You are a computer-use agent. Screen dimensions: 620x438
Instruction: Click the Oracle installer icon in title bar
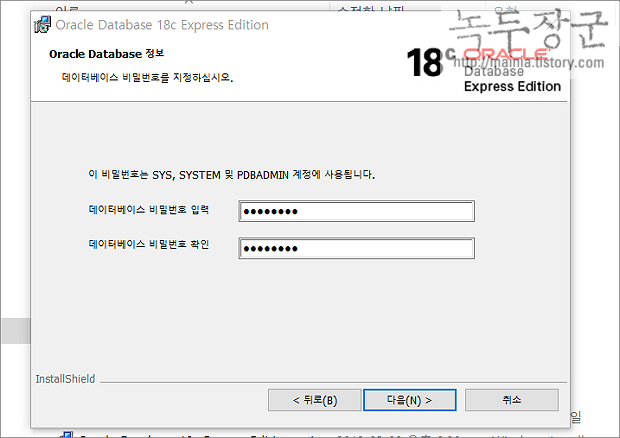(x=43, y=25)
